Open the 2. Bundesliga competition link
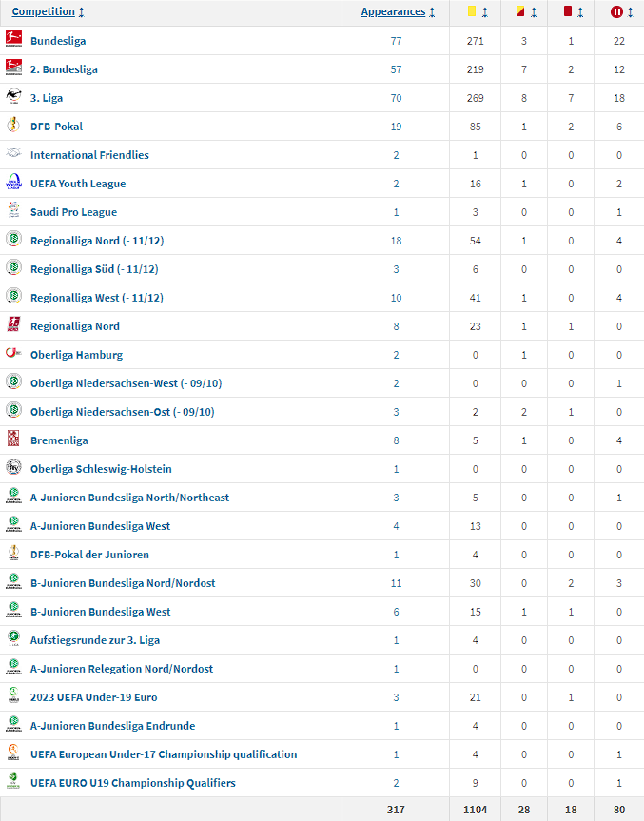This screenshot has width=644, height=821. pos(64,69)
